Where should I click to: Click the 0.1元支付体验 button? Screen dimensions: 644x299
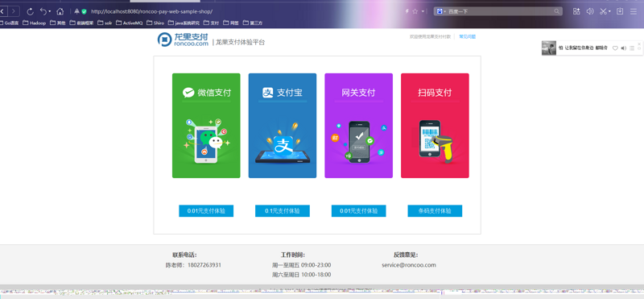[x=283, y=211]
